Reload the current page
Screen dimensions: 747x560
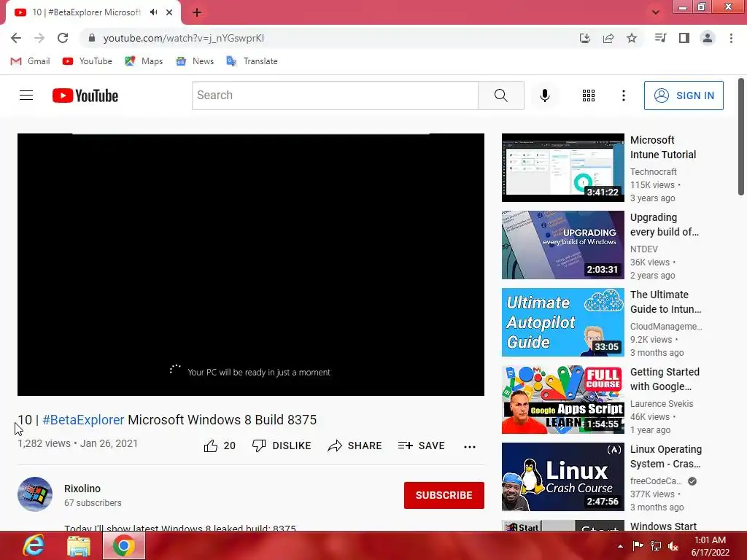(63, 38)
